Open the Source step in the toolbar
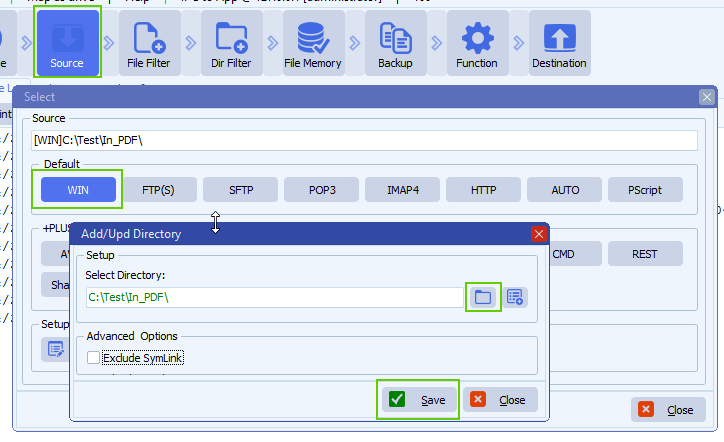The image size is (724, 442). (x=67, y=43)
